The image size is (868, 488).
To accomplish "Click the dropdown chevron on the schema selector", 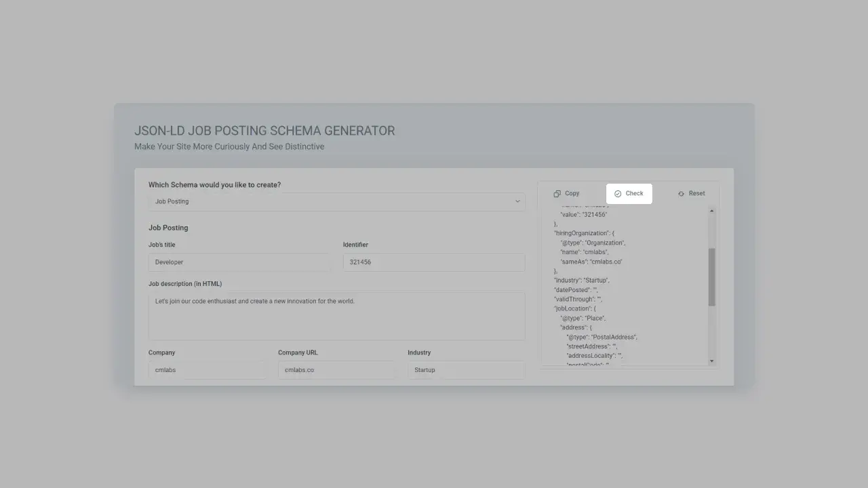I will [517, 201].
